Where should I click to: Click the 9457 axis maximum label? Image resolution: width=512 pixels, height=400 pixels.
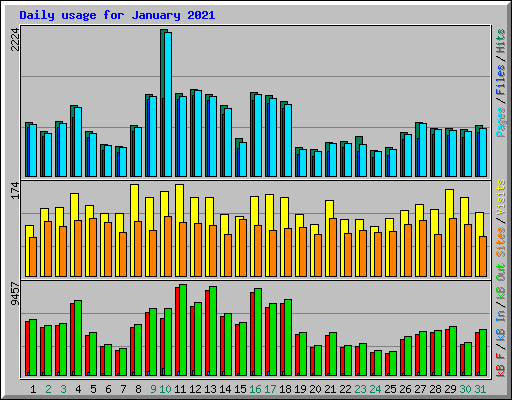point(15,294)
